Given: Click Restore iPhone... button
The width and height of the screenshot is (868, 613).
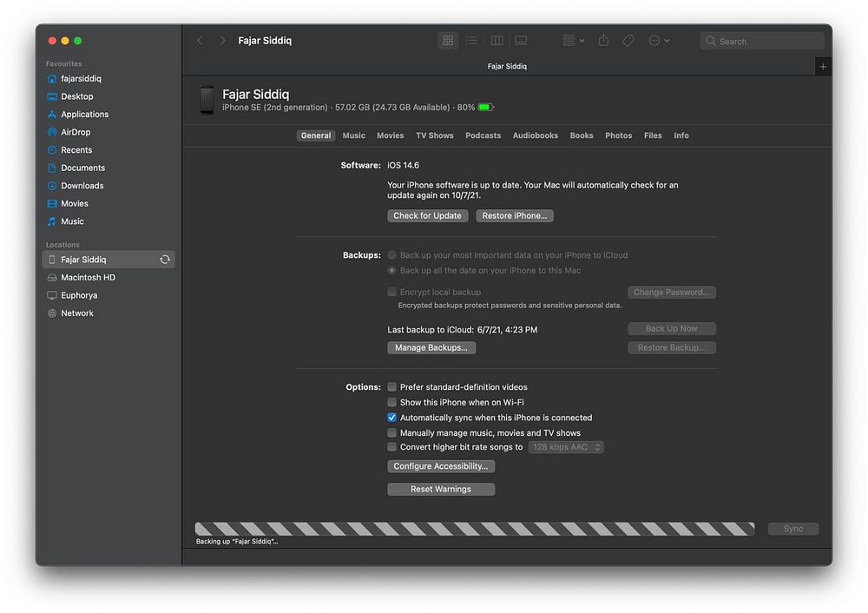Looking at the screenshot, I should tap(514, 216).
